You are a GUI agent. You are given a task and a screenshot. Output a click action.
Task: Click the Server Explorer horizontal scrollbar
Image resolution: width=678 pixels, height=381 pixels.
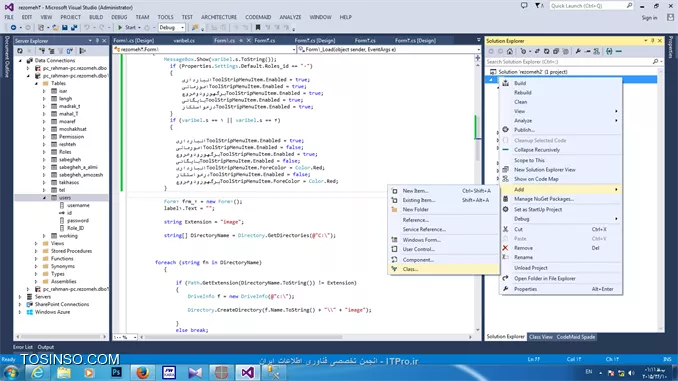click(x=61, y=336)
